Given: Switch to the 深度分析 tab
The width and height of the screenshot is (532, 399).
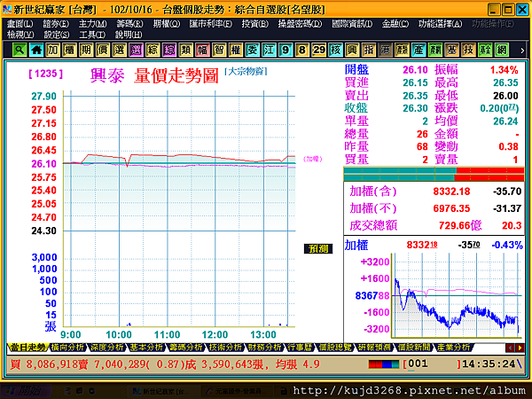Looking at the screenshot, I should click(107, 348).
